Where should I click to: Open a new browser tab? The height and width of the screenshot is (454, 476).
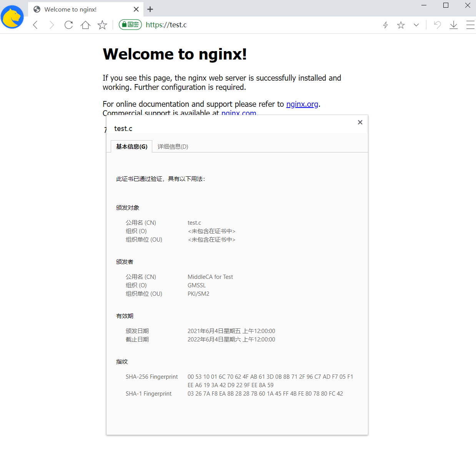pyautogui.click(x=150, y=9)
